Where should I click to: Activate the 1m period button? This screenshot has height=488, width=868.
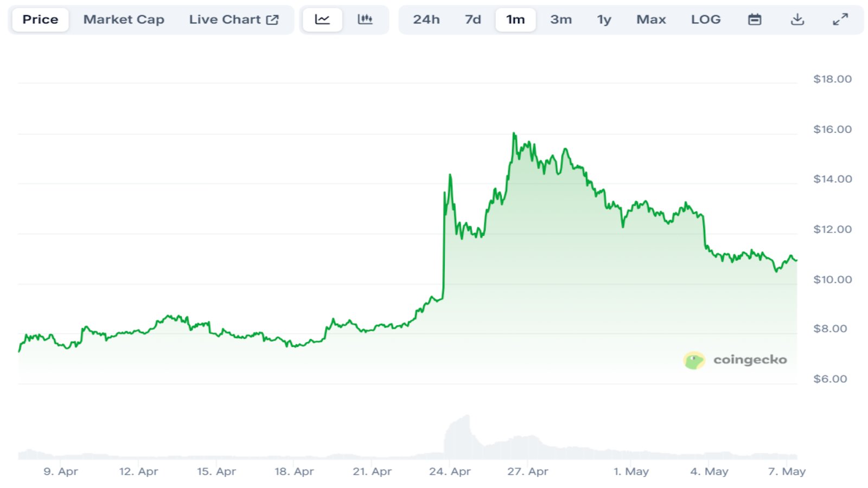point(515,19)
